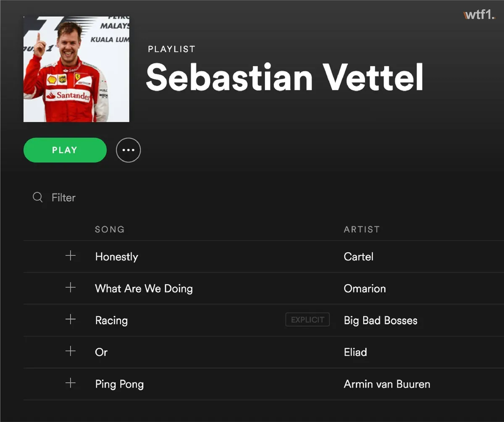Select the Racing song title
The width and height of the screenshot is (504, 422).
click(111, 320)
